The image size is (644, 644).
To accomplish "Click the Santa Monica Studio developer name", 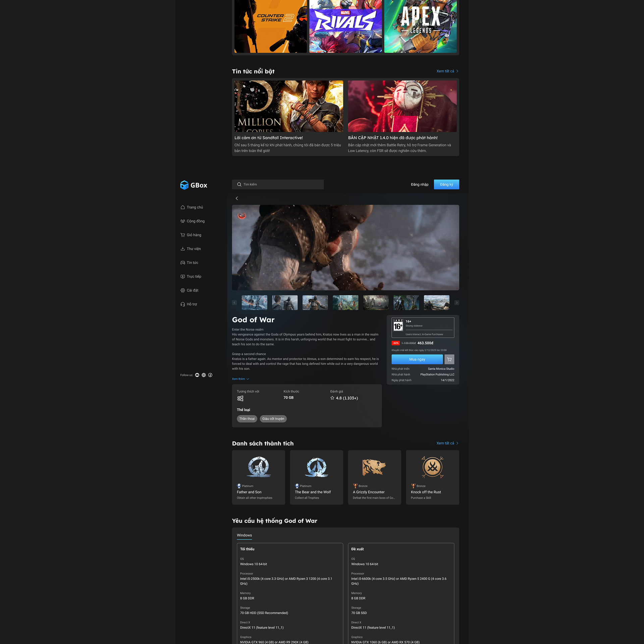I will tap(441, 369).
